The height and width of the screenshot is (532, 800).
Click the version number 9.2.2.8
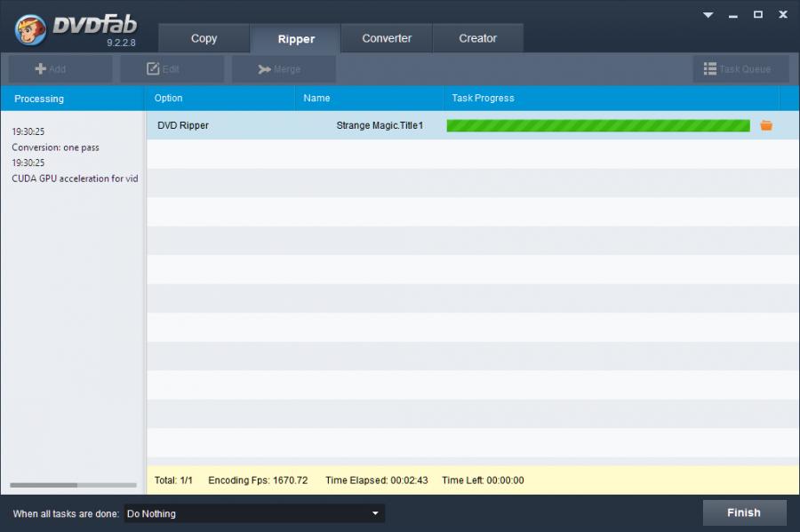click(x=121, y=43)
